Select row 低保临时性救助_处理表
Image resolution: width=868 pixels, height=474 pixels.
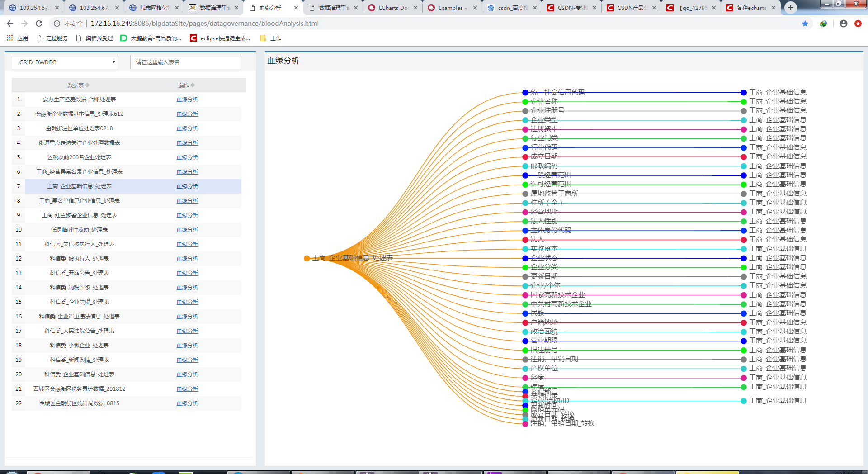pos(127,230)
